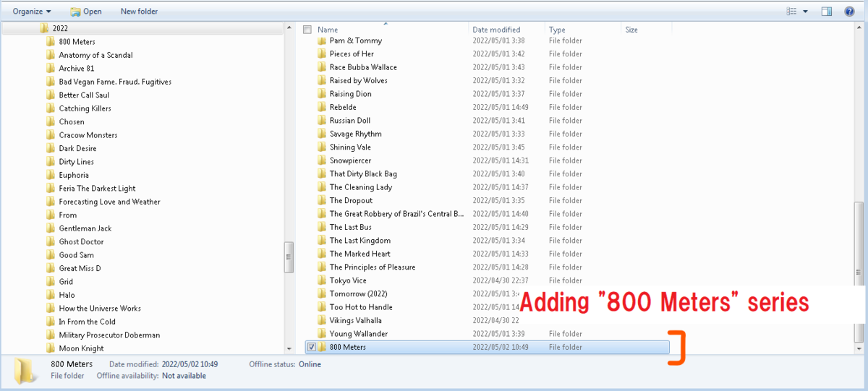Click the Grid folder icon in tree
The width and height of the screenshot is (868, 391).
coord(51,281)
